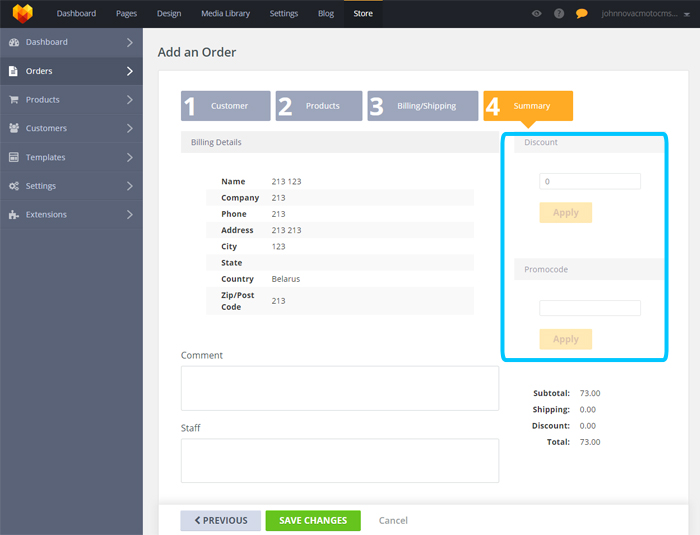700x535 pixels.
Task: Expand the Templates chevron
Action: pos(129,157)
